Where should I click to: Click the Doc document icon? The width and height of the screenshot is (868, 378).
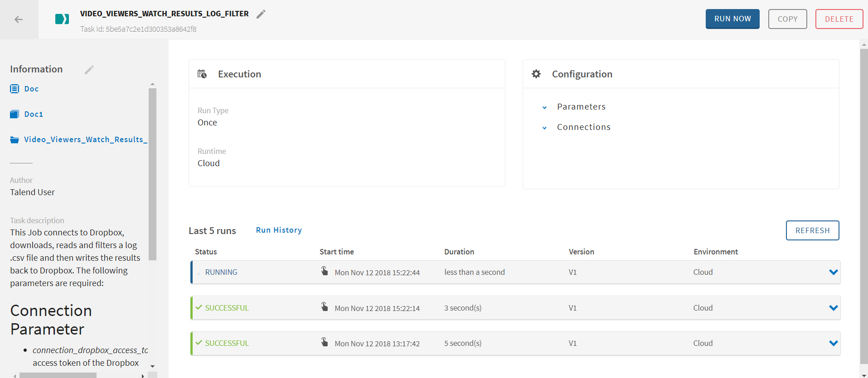click(15, 89)
